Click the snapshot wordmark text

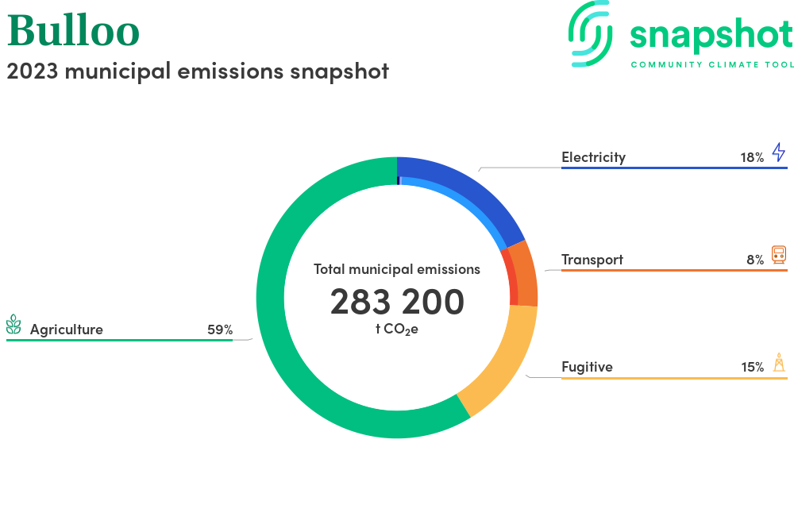tap(711, 35)
